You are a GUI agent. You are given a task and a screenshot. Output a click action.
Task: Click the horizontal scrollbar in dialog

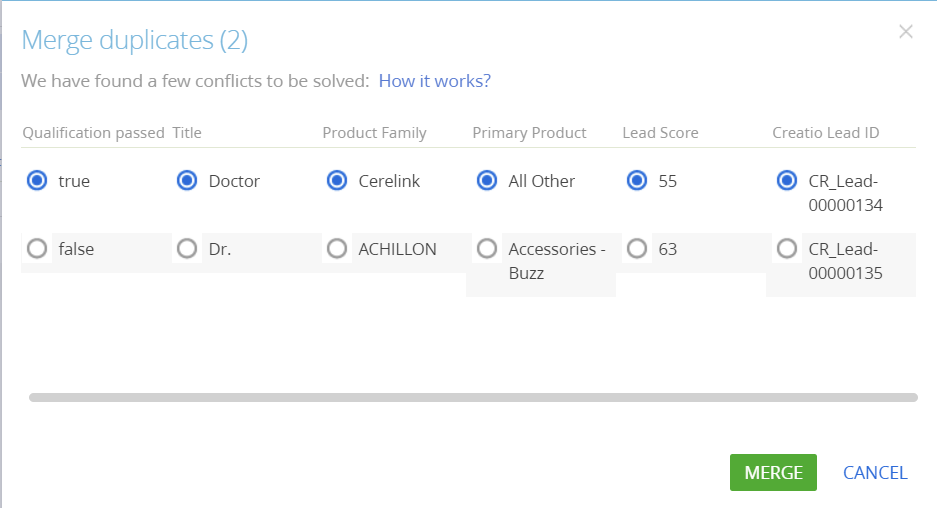pyautogui.click(x=473, y=397)
